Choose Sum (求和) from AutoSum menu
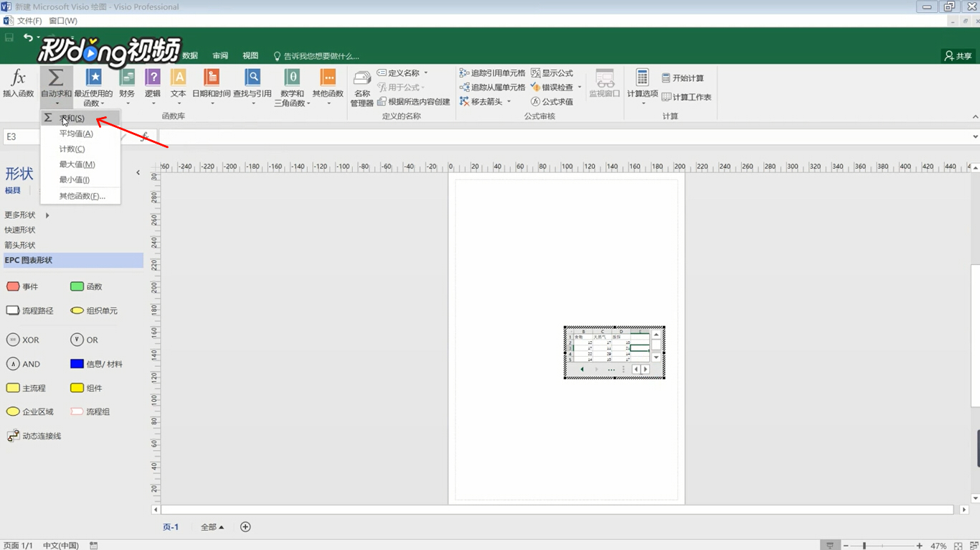 (80, 118)
